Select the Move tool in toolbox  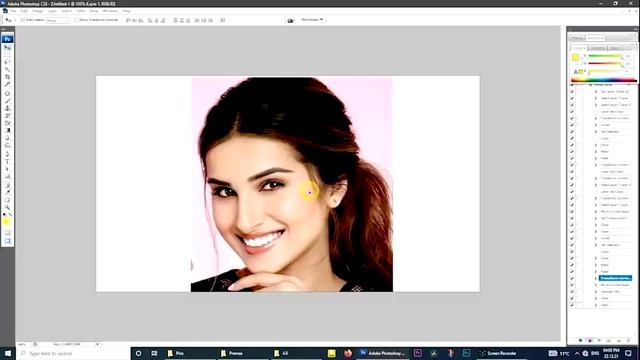(7, 48)
